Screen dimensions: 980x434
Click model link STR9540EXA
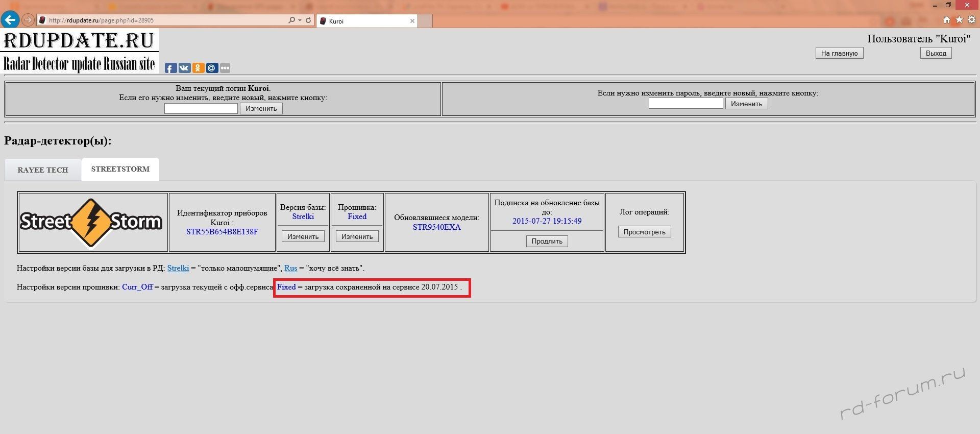(437, 227)
